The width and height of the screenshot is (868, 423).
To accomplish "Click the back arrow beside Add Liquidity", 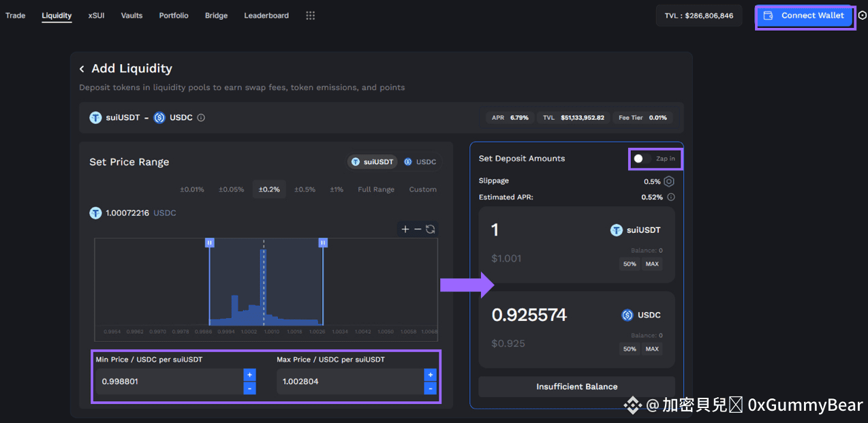I will coord(82,69).
